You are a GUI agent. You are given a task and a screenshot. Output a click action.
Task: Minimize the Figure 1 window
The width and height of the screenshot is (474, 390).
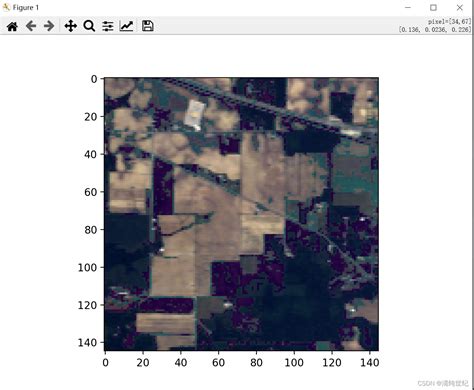tap(408, 7)
